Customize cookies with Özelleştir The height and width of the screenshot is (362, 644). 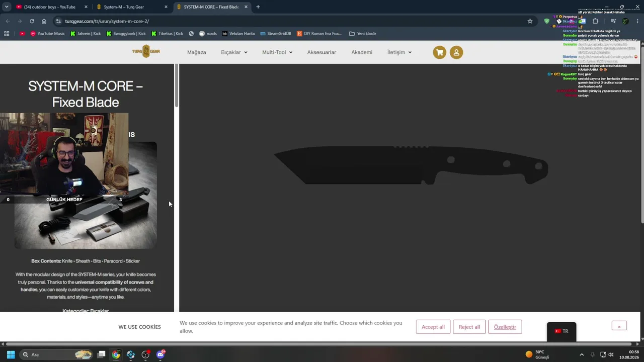pyautogui.click(x=505, y=327)
